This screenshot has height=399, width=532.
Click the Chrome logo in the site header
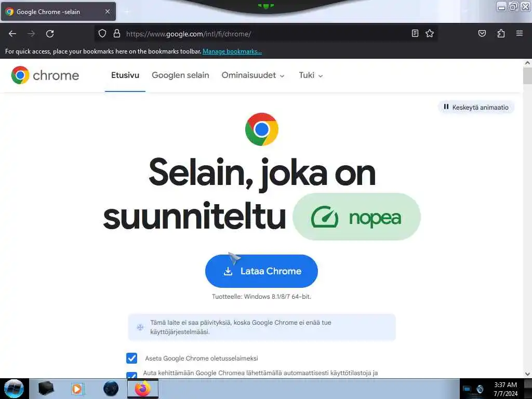(x=45, y=75)
